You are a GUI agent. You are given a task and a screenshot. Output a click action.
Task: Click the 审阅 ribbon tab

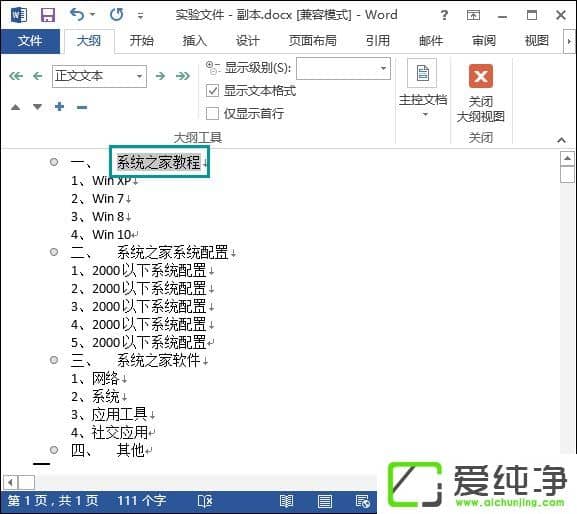click(x=484, y=40)
